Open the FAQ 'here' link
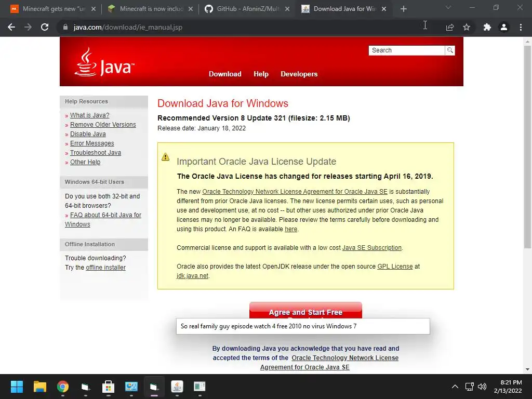Screen dimensions: 532x399 [x=291, y=229]
